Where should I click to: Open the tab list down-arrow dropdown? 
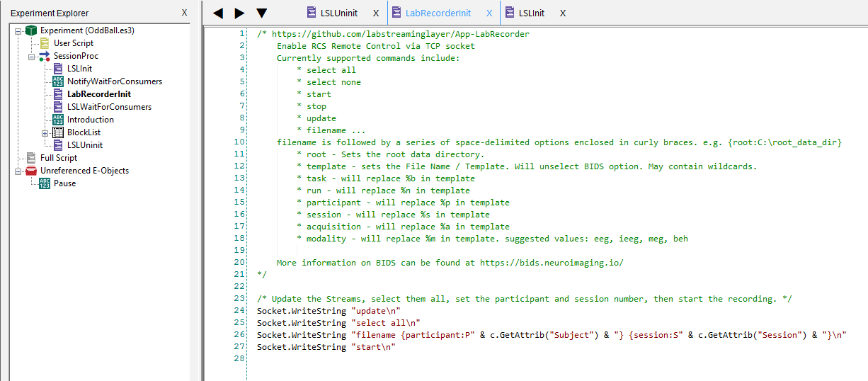click(x=261, y=13)
